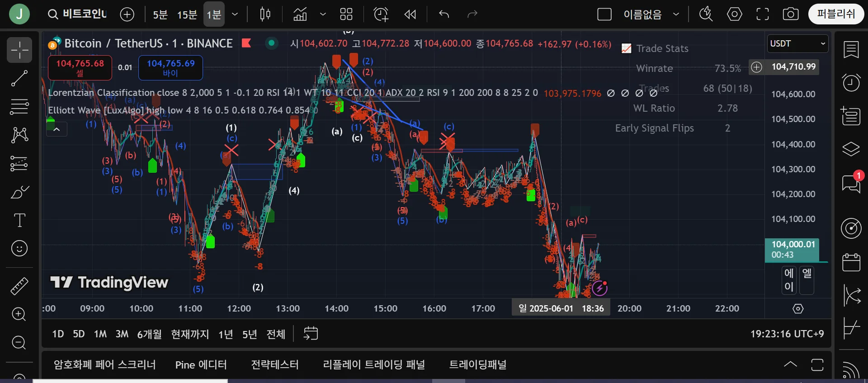Image resolution: width=868 pixels, height=383 pixels.
Task: Open the 리플레이 트레이딩 패널 tab
Action: coord(374,365)
